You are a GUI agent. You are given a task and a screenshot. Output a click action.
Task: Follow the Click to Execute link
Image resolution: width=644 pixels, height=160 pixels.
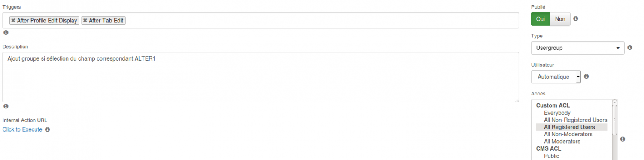pyautogui.click(x=22, y=129)
